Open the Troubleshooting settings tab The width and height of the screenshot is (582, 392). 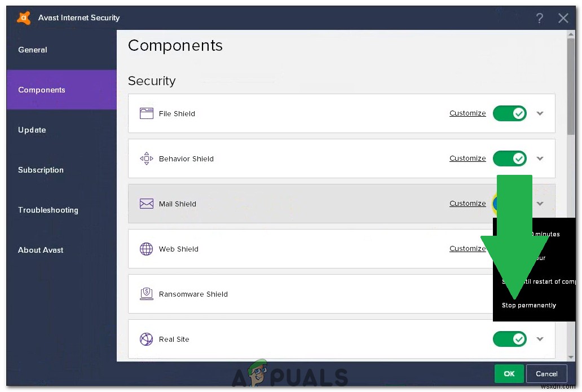(48, 210)
